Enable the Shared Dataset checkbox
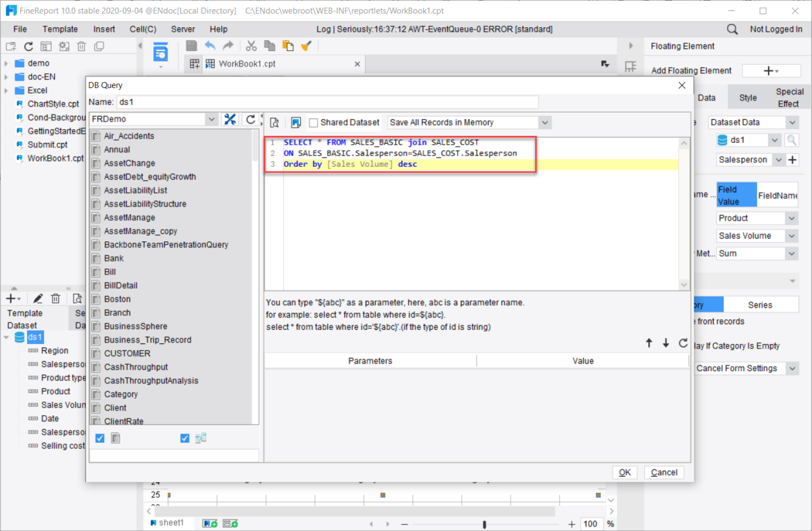The height and width of the screenshot is (531, 812). [x=314, y=122]
